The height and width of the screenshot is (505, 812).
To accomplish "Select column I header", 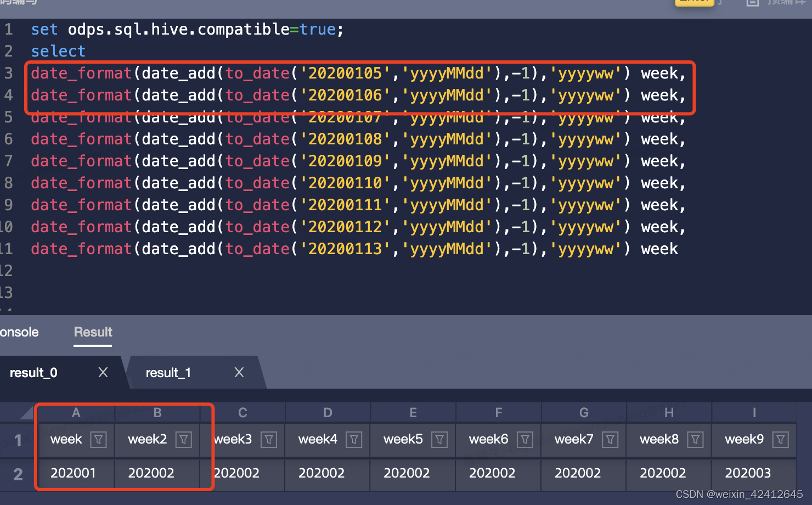I will [x=754, y=413].
